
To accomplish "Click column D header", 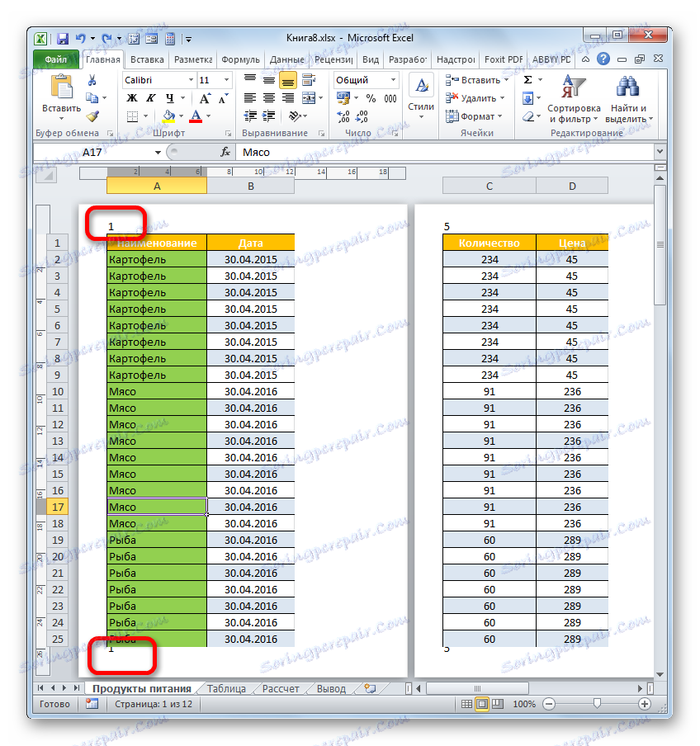I will tap(572, 186).
